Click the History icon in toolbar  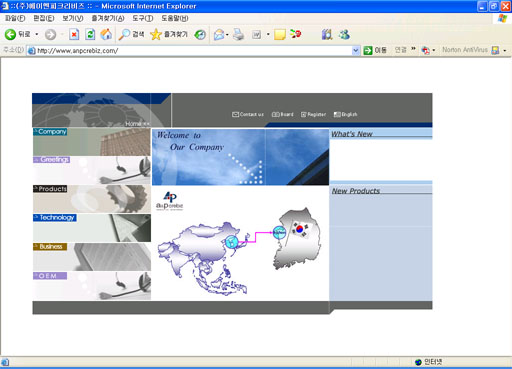[x=200, y=34]
